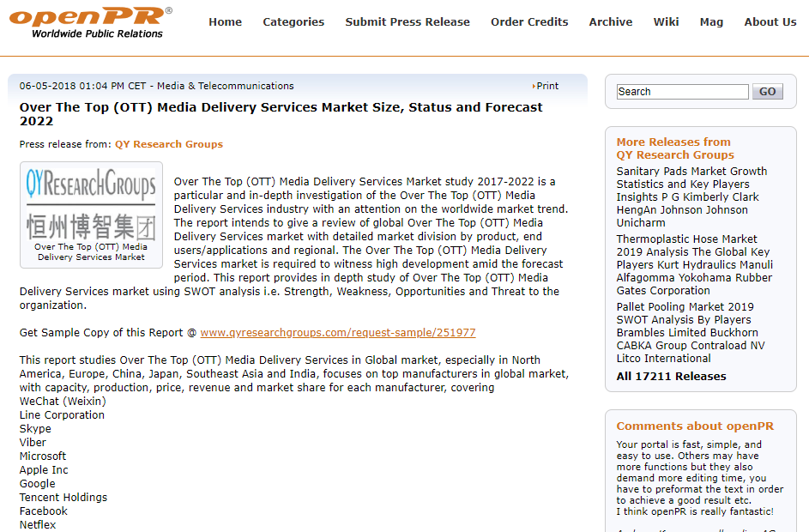Open the Archive page

(x=611, y=21)
